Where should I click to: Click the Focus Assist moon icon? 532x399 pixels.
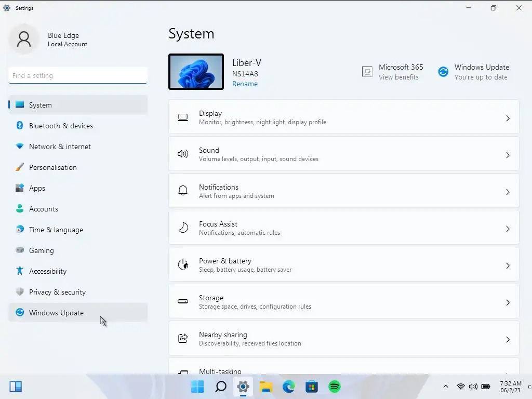point(183,228)
